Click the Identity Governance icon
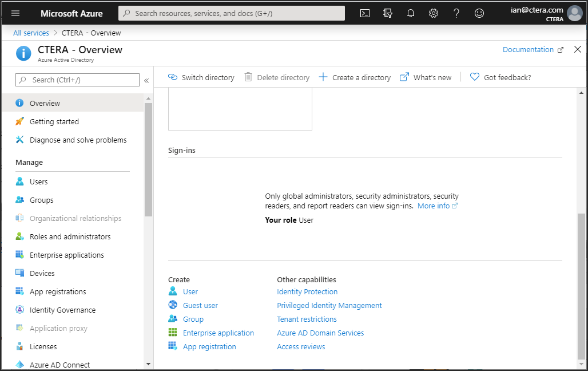The height and width of the screenshot is (371, 588). (x=19, y=310)
